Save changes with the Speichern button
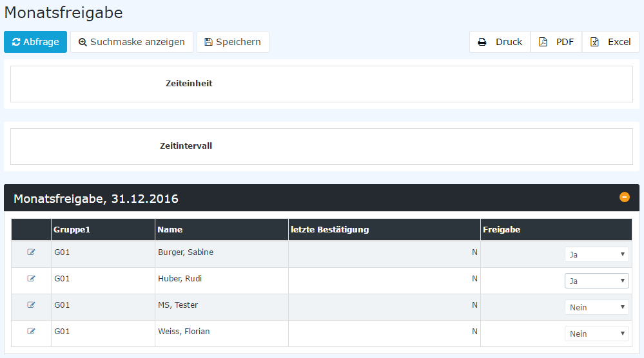The width and height of the screenshot is (644, 358). tap(233, 42)
